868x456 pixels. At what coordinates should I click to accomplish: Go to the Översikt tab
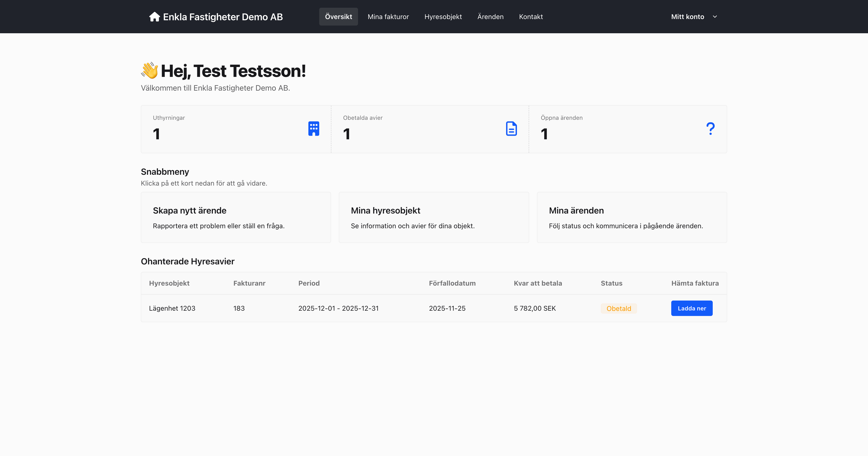pyautogui.click(x=338, y=17)
